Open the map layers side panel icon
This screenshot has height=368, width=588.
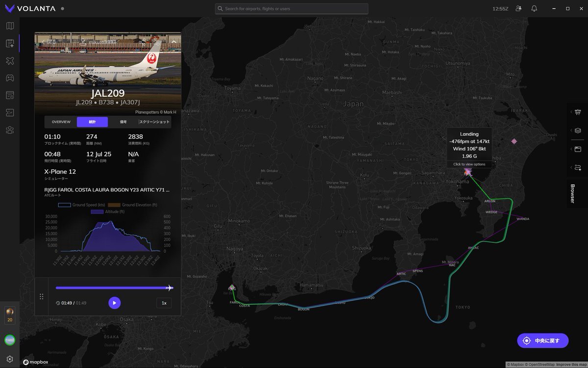pyautogui.click(x=578, y=131)
